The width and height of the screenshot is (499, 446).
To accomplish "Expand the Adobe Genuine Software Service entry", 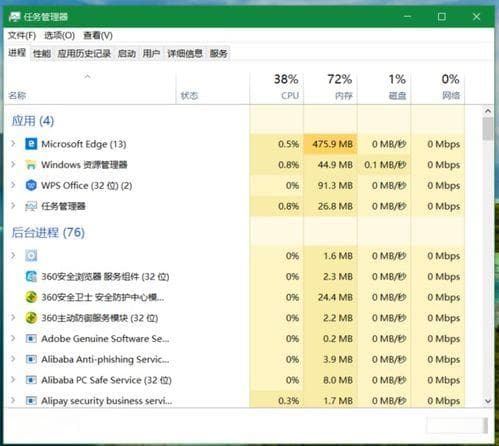I will 13,338.
